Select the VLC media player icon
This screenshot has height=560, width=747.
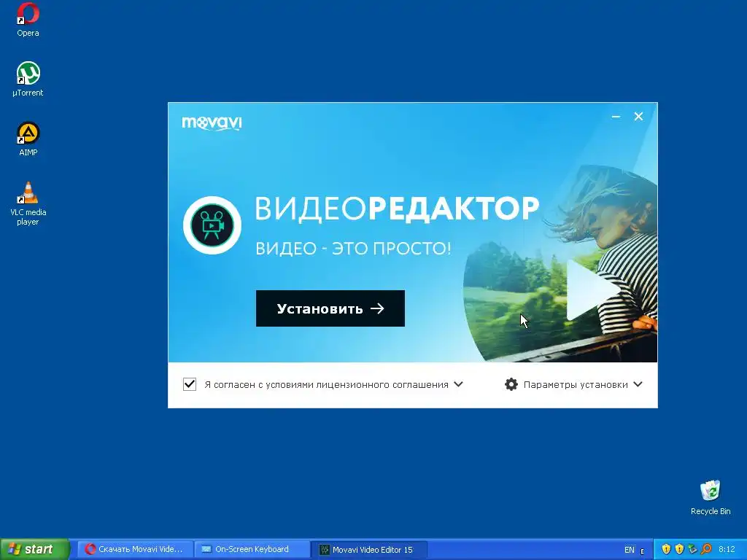(x=28, y=203)
